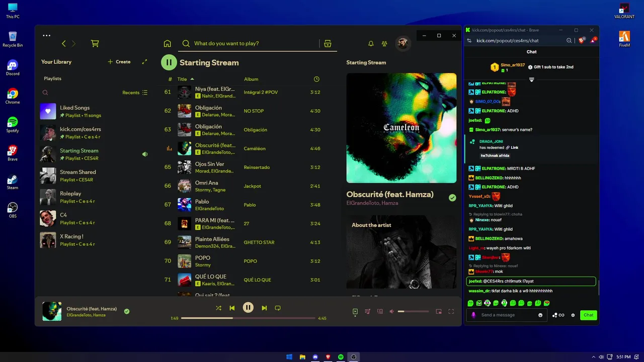
Task: Open the play queue icon
Action: pyautogui.click(x=367, y=312)
